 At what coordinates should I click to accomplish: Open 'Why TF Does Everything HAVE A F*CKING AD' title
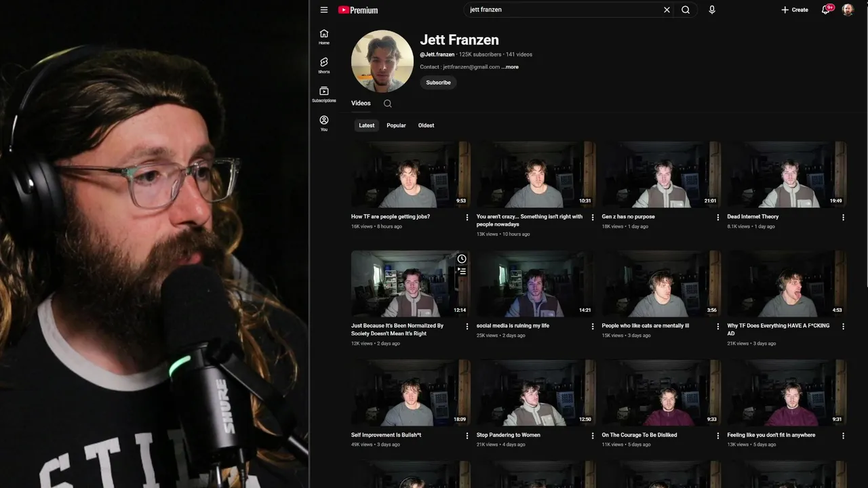point(778,329)
